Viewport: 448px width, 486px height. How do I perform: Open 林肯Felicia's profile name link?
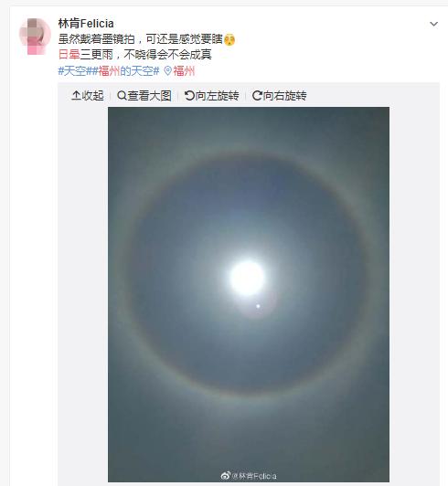86,24
